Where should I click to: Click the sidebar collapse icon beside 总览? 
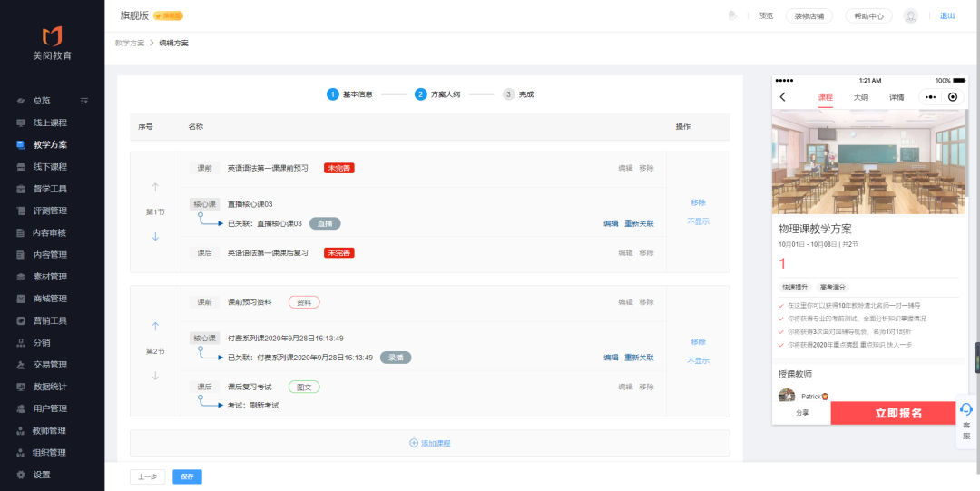84,101
